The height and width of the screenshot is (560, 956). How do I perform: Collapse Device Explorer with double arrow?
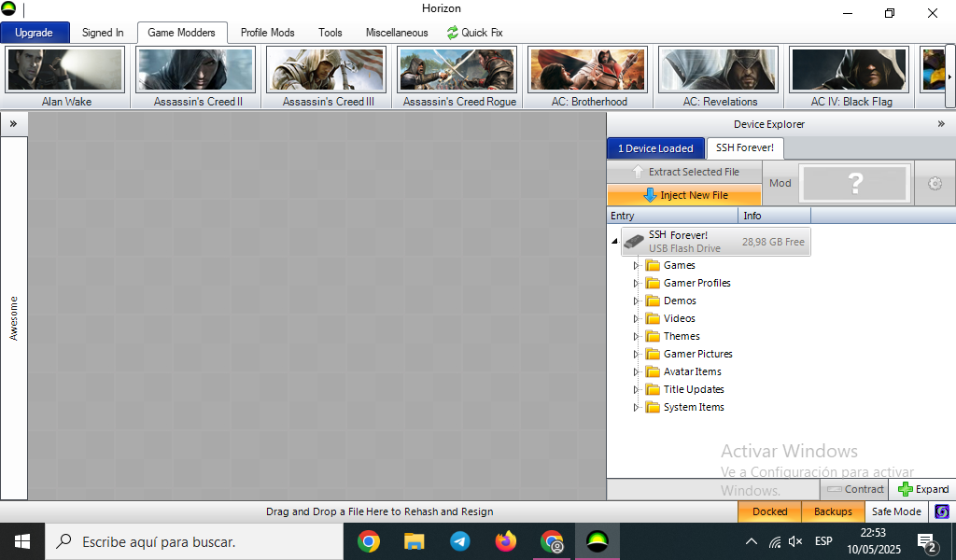(x=941, y=124)
